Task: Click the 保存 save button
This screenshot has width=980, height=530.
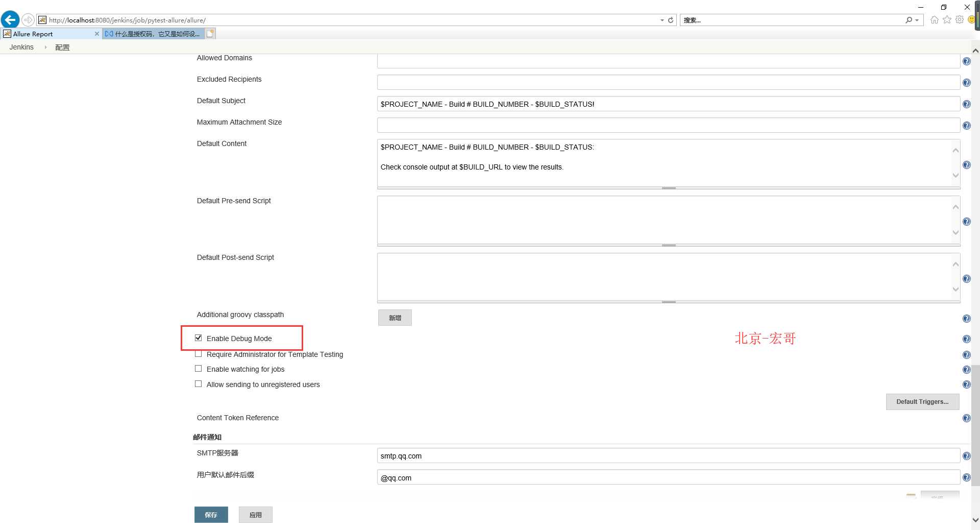Action: click(x=211, y=515)
